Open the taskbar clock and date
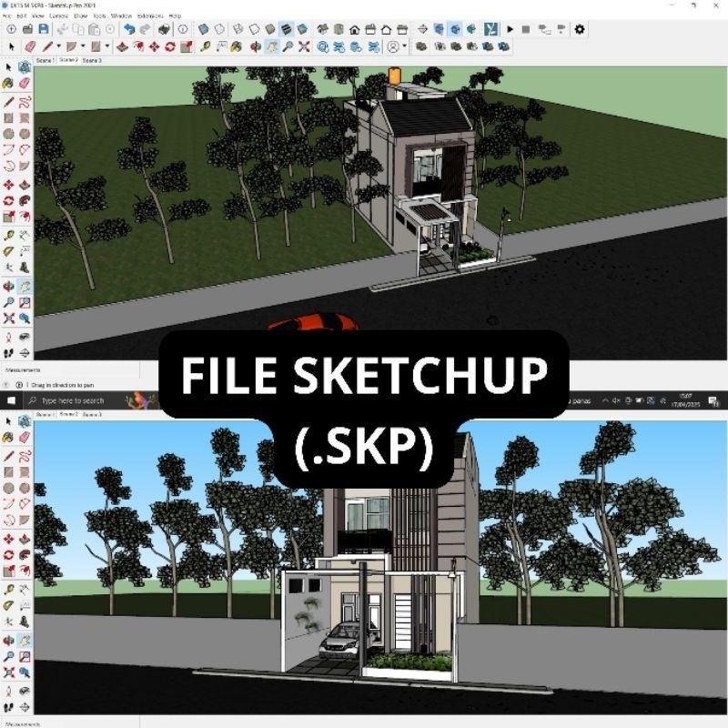This screenshot has height=728, width=728. pyautogui.click(x=685, y=400)
